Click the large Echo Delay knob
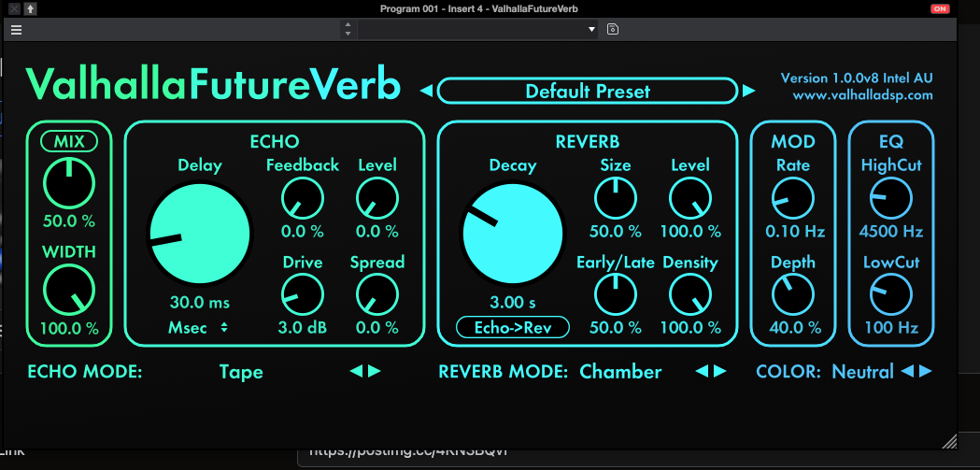 coord(199,233)
